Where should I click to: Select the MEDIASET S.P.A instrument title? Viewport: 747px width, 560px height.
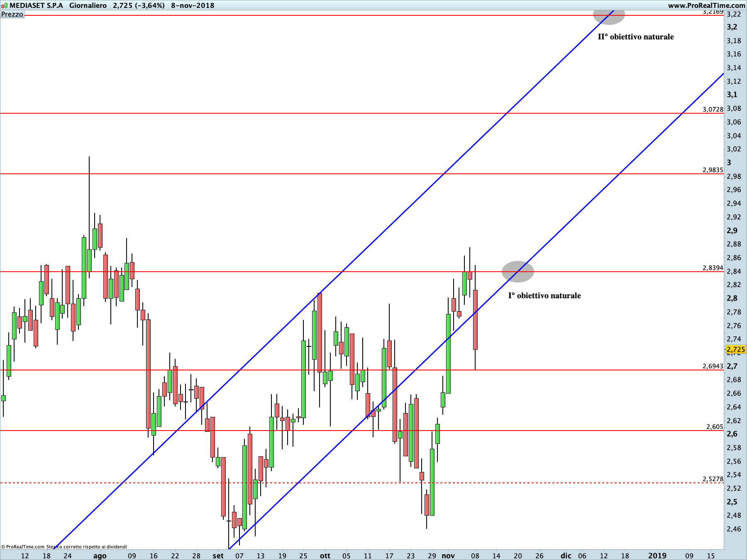(x=37, y=5)
